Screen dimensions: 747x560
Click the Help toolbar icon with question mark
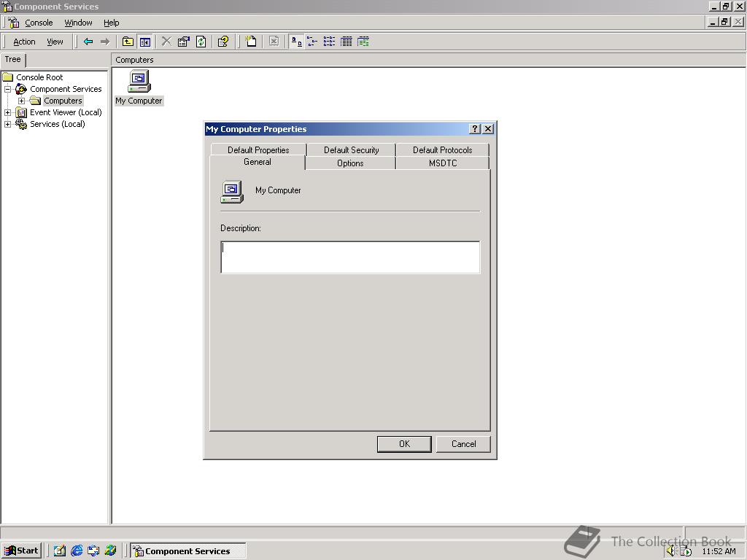[x=223, y=42]
